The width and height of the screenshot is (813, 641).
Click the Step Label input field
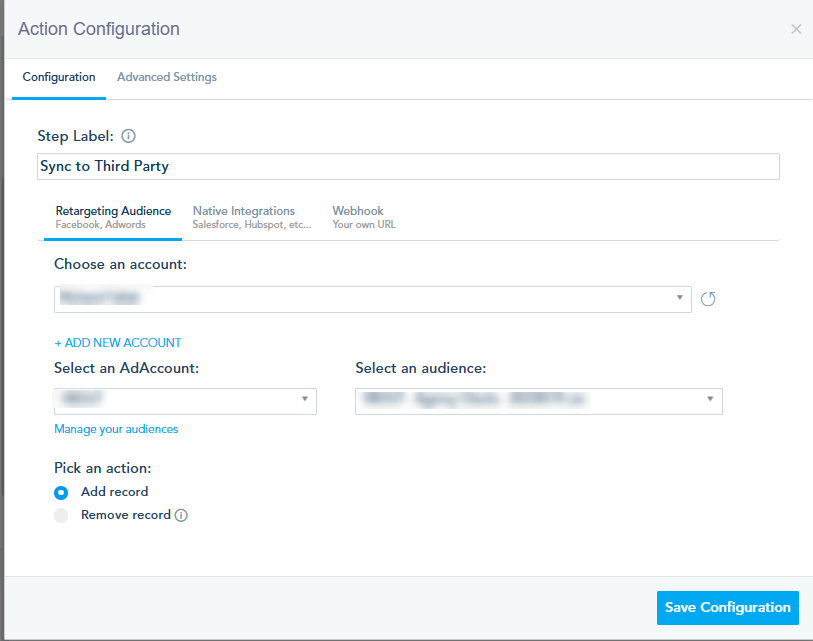pyautogui.click(x=408, y=166)
